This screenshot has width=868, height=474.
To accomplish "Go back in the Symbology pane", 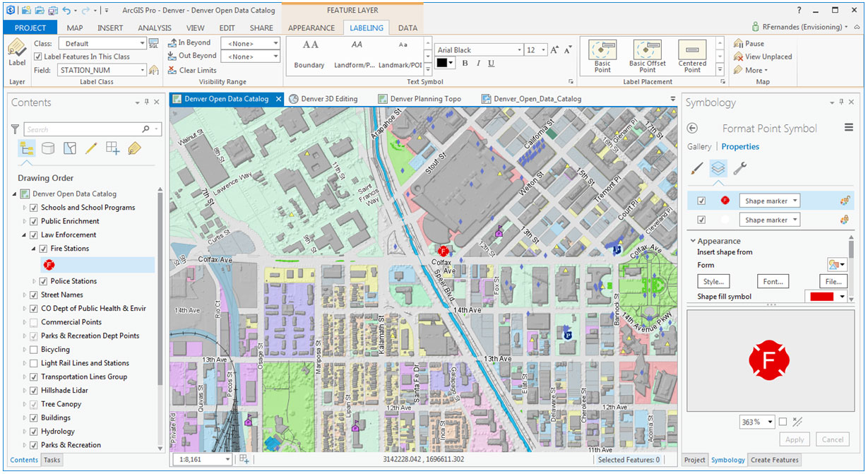I will coord(692,129).
